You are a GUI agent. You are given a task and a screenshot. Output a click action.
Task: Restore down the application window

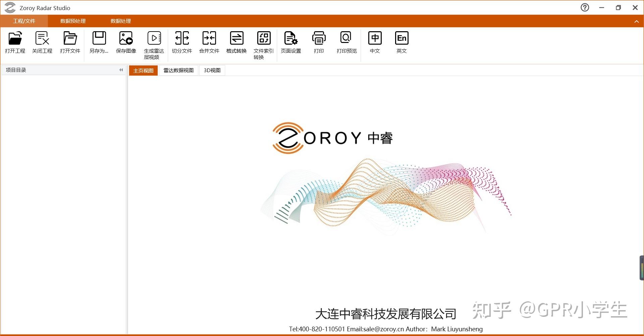[619, 7]
